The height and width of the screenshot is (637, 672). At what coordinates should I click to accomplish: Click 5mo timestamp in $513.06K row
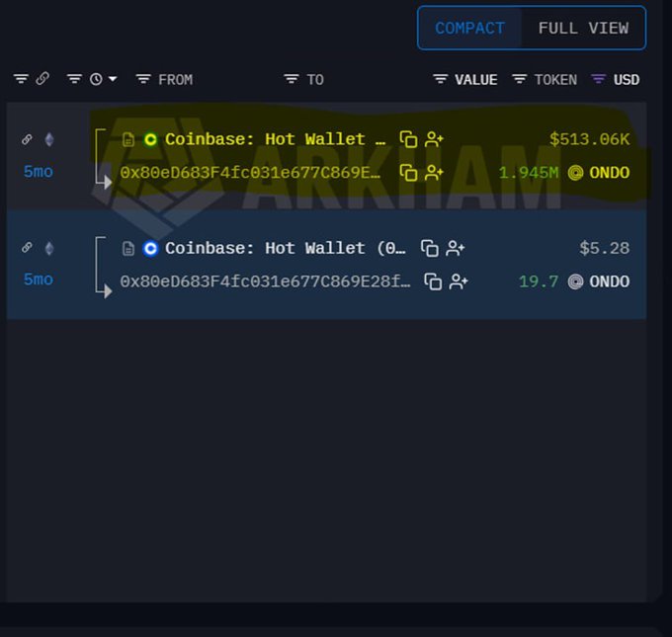(x=39, y=172)
